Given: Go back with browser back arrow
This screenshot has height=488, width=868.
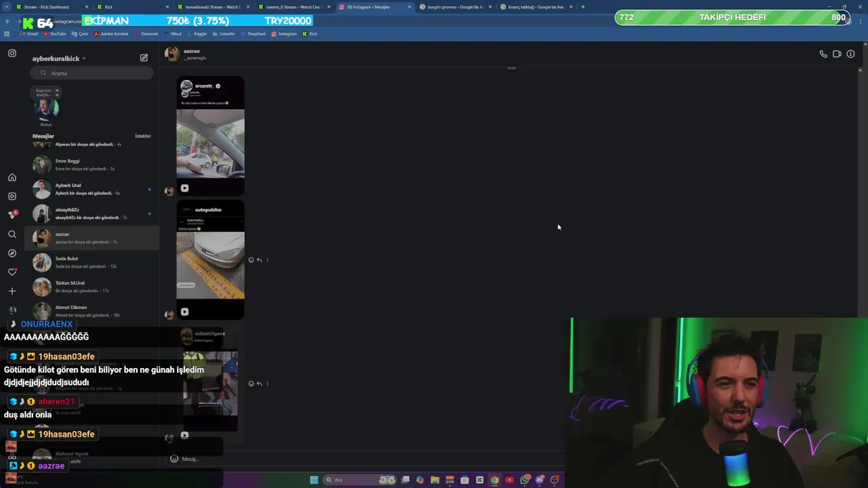Looking at the screenshot, I should [7, 21].
